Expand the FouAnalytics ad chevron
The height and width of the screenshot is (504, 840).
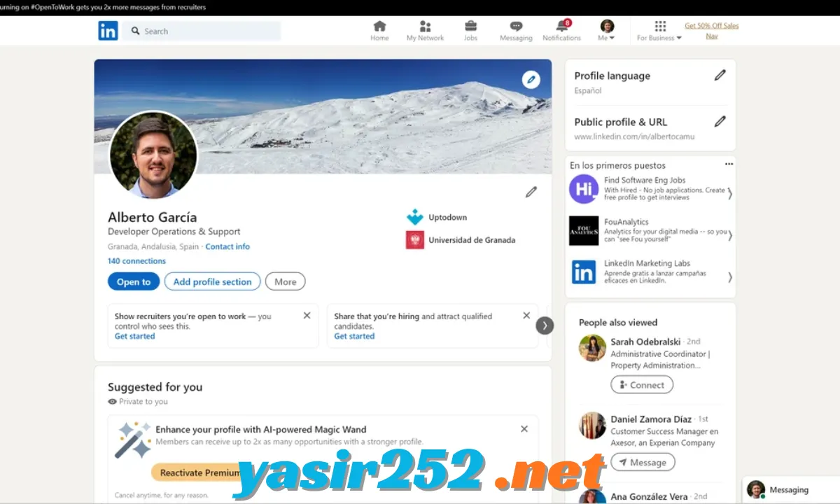click(x=730, y=236)
